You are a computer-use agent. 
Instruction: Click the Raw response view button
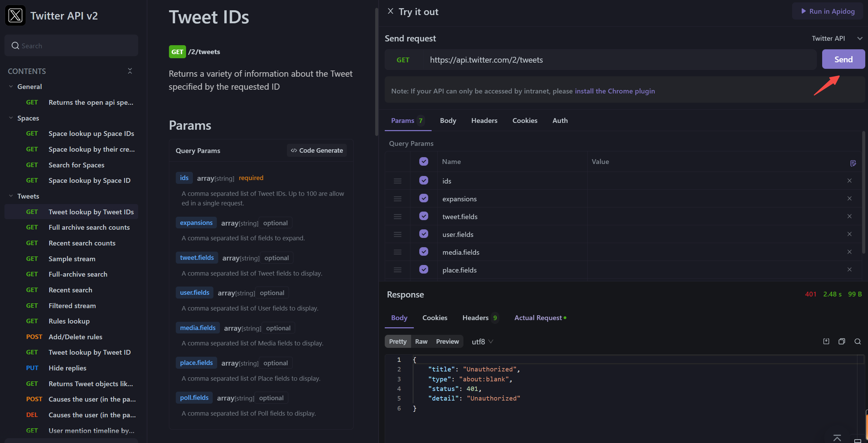420,341
